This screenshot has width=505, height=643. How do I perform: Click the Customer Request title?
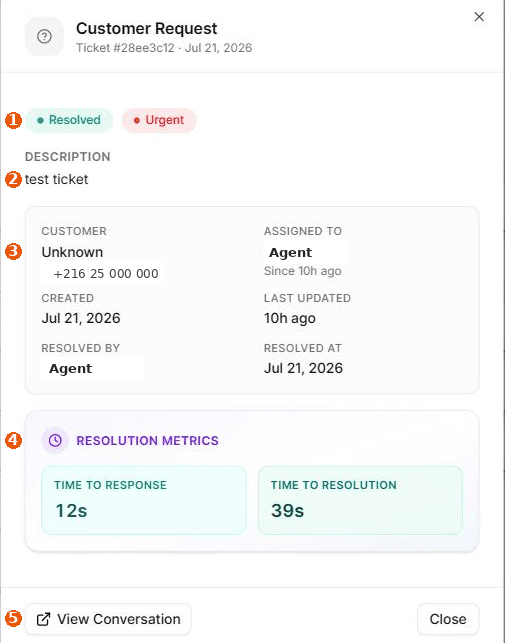(146, 29)
